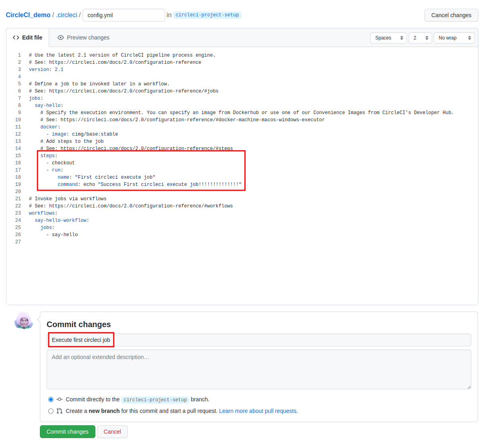Click the circleci-project-setup branch label in breadcrumb
The height and width of the screenshot is (448, 480).
[207, 15]
